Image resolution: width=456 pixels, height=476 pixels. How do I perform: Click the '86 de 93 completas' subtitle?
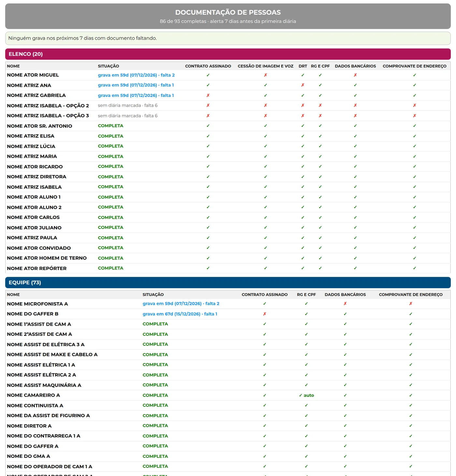pyautogui.click(x=228, y=21)
